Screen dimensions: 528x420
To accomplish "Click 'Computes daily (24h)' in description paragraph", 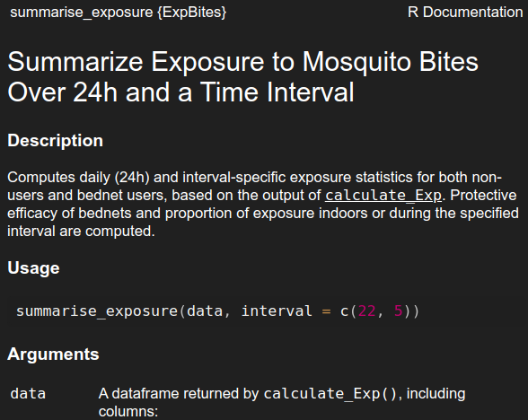I will click(78, 178).
